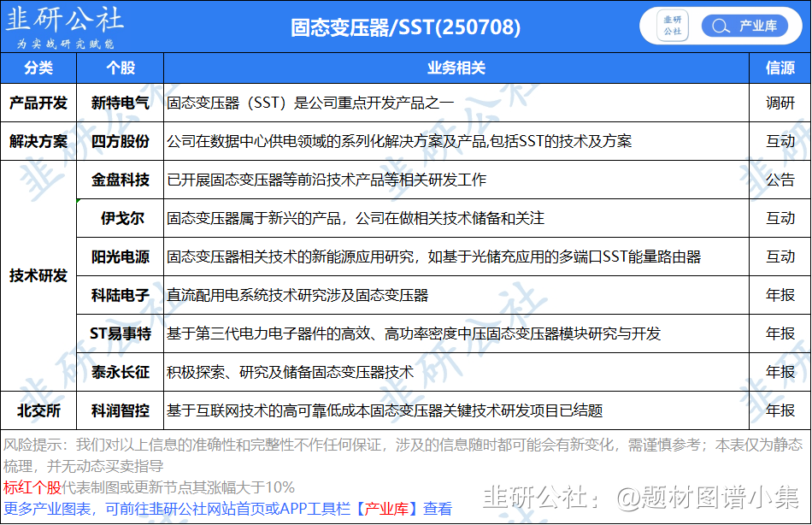Click the stock name 泰永长征
The height and width of the screenshot is (525, 812).
[x=121, y=372]
